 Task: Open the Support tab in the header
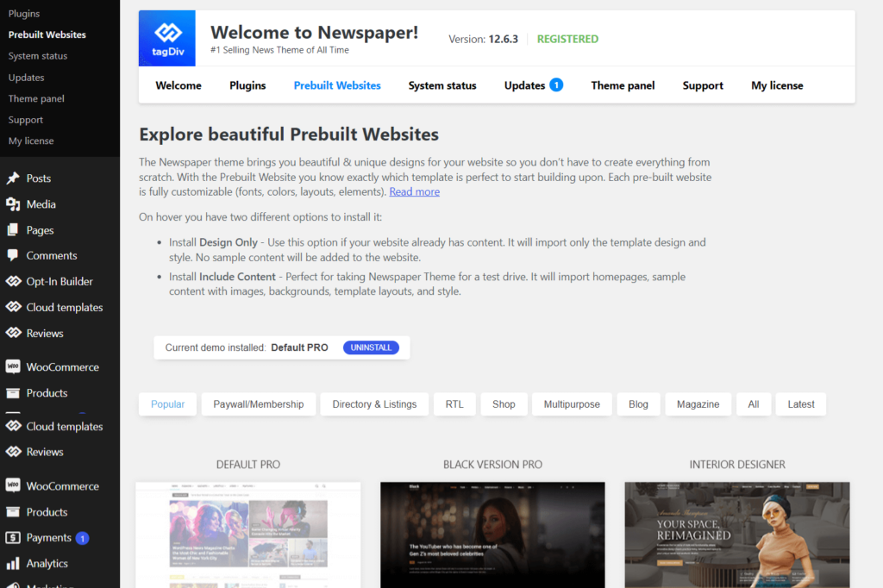(703, 85)
